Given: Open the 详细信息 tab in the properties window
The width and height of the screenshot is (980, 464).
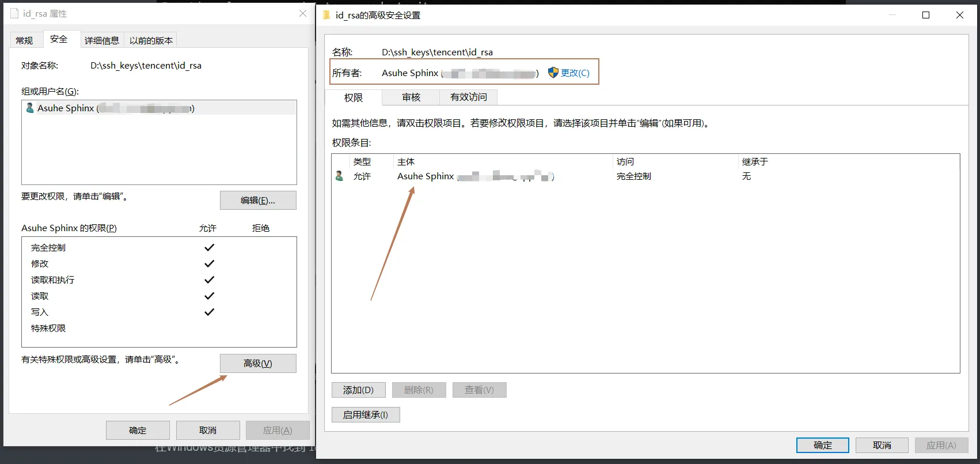Looking at the screenshot, I should click(102, 40).
